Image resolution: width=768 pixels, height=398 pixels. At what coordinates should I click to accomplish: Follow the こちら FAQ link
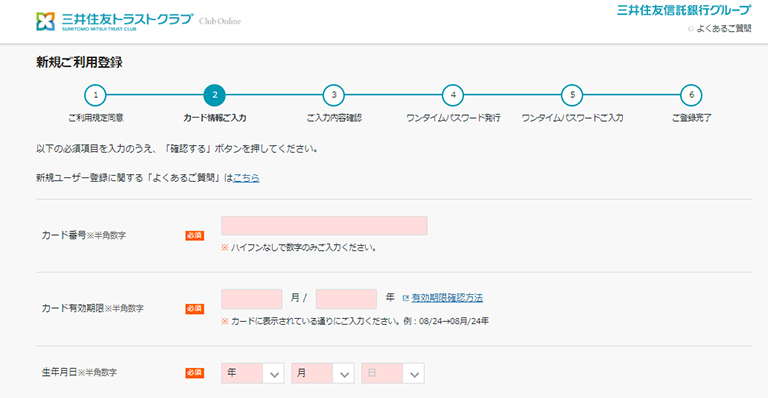pyautogui.click(x=246, y=178)
